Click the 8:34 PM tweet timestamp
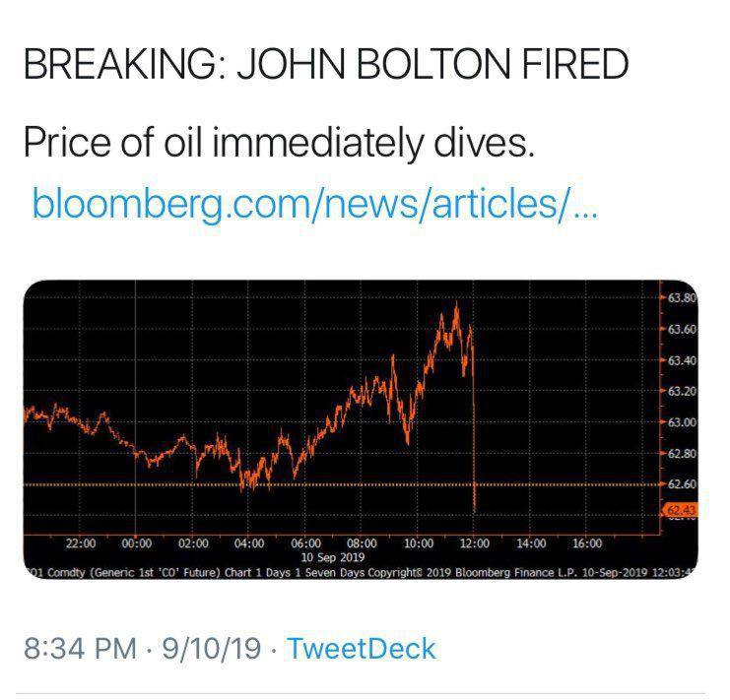Screen dimensions: 730x700 (x=87, y=648)
